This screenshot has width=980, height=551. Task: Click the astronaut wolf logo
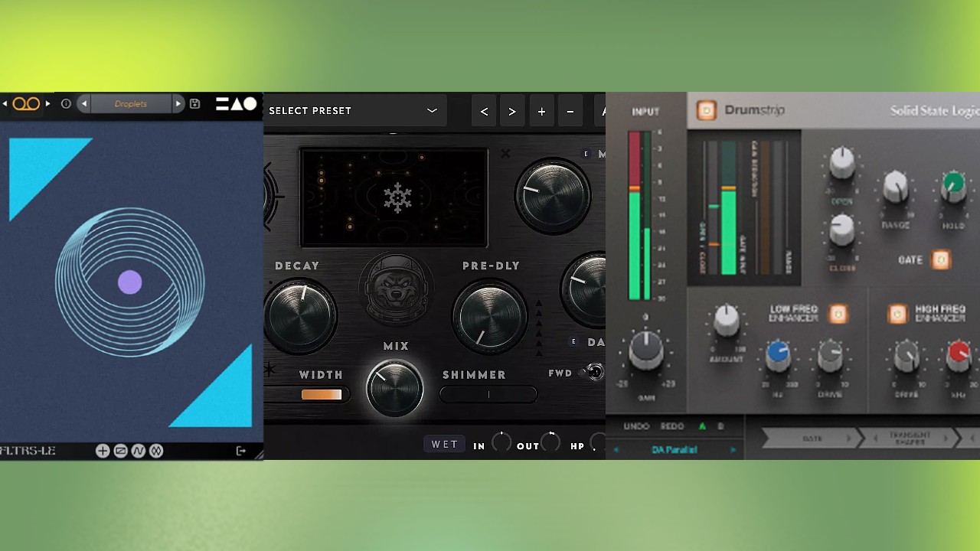396,289
